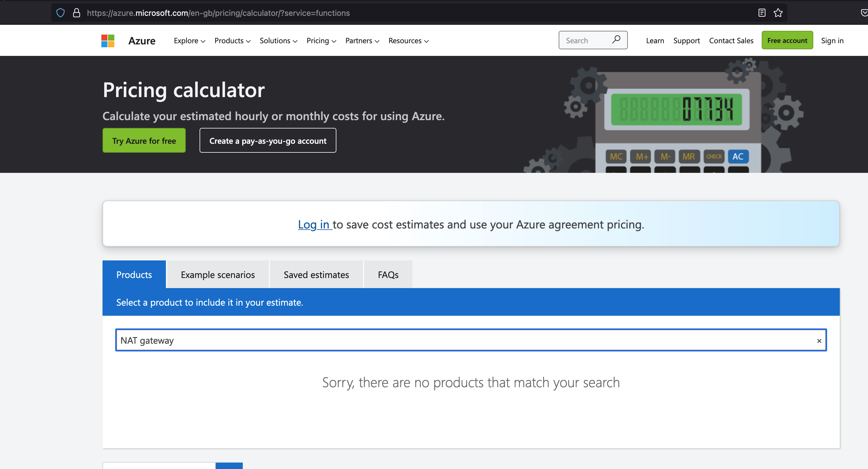This screenshot has height=469, width=868.
Task: Click Create a pay-as-you-go account button
Action: 268,140
